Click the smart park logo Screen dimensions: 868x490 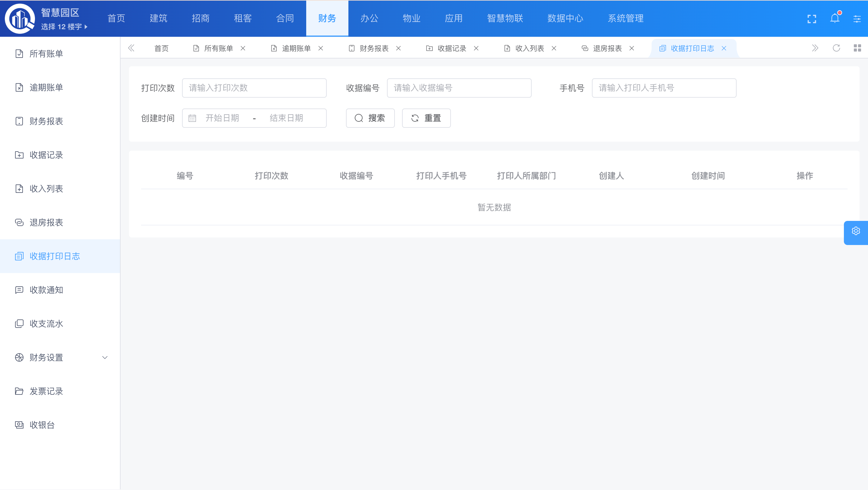point(20,19)
